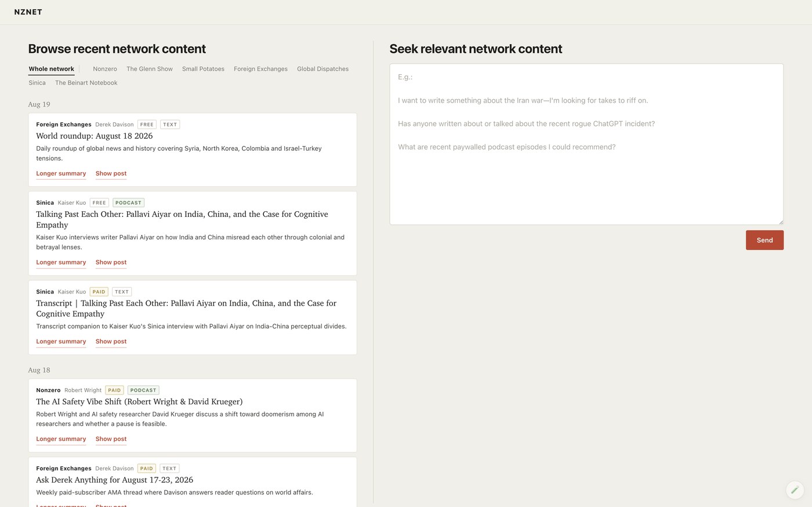Show post for free Pallavi Aiyar podcast
Screen dimensions: 812x507
click(x=111, y=262)
